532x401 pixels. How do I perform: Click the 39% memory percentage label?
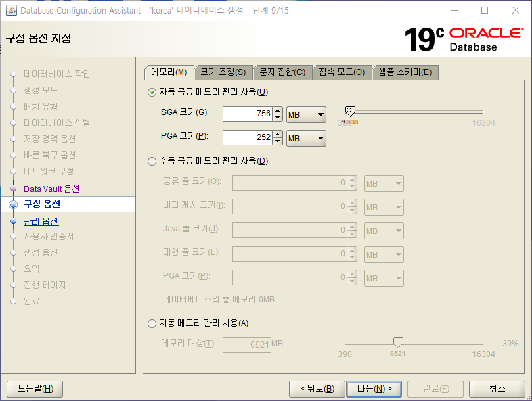[x=510, y=344]
